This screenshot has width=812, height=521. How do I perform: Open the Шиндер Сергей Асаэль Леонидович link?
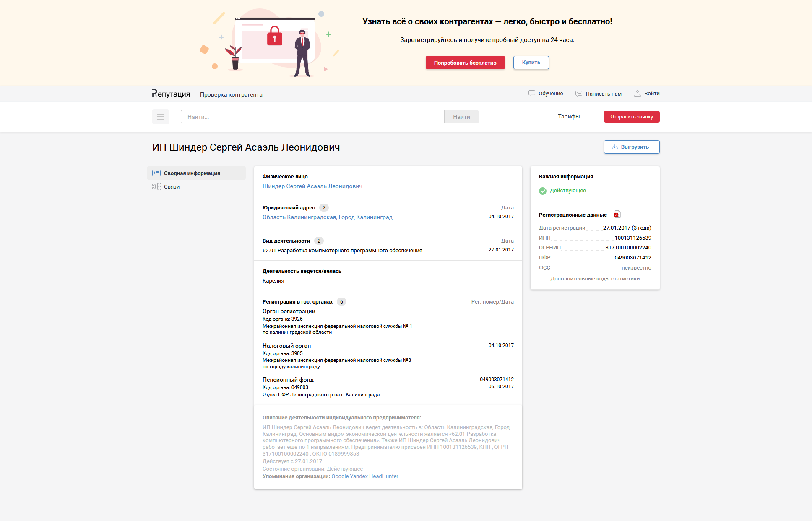coord(312,186)
